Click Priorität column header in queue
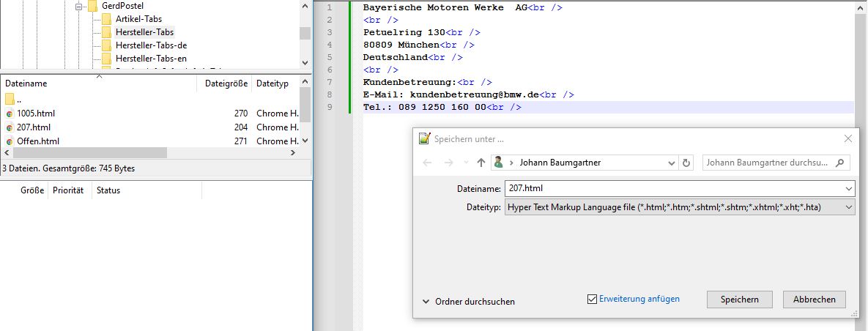 click(x=68, y=190)
